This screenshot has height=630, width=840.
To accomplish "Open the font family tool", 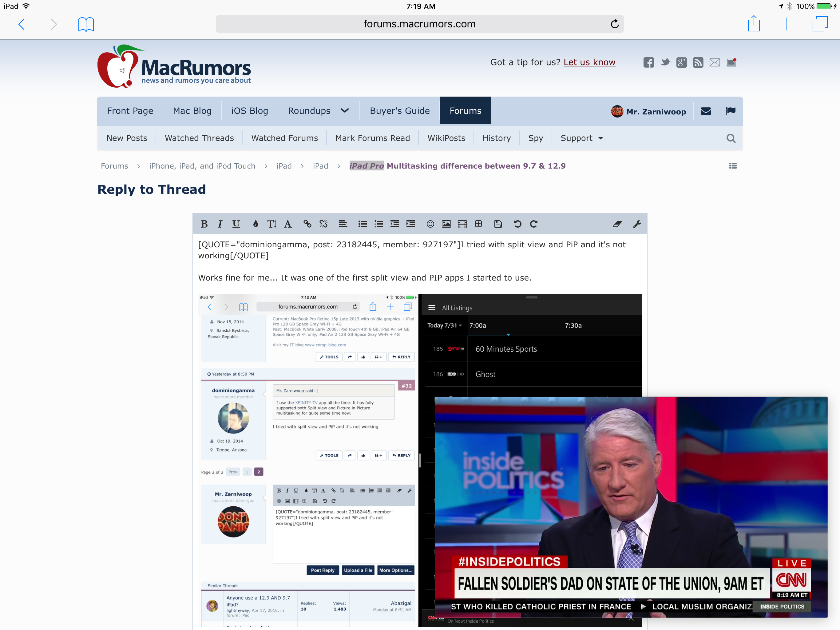I will [287, 224].
